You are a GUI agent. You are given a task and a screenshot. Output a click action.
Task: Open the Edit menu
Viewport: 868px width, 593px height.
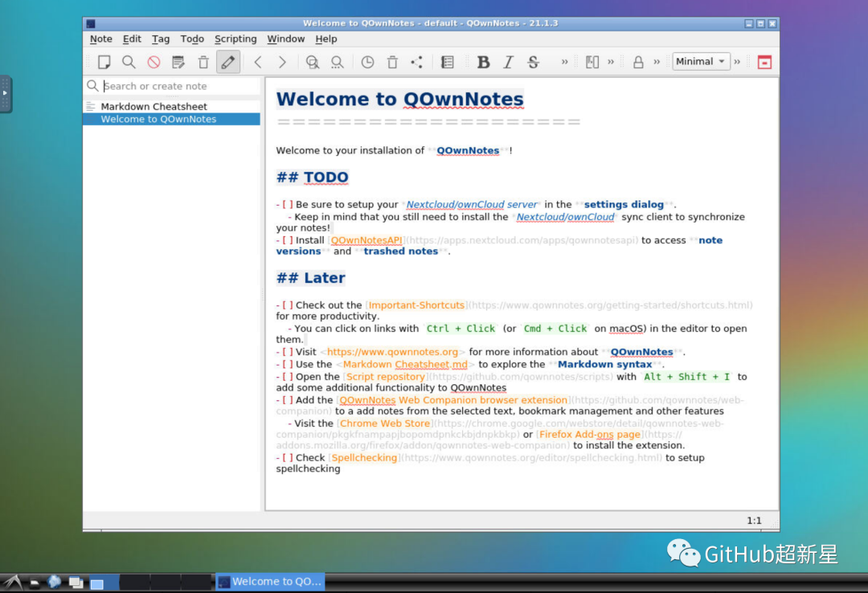[132, 39]
